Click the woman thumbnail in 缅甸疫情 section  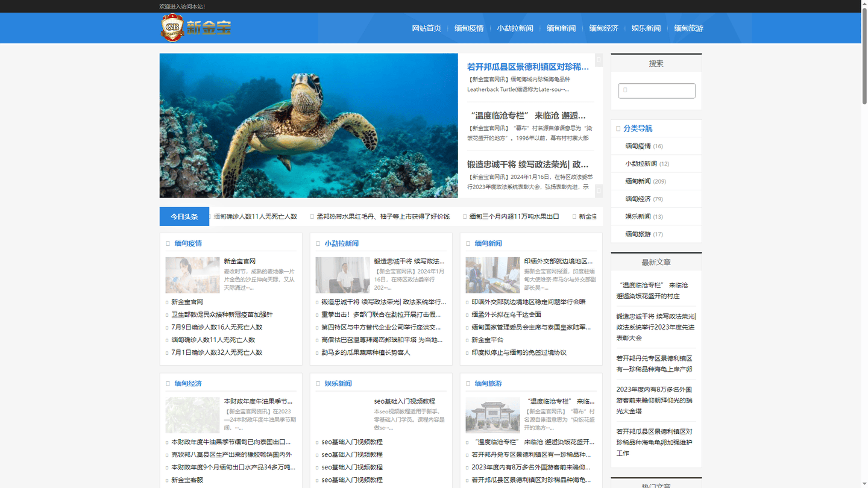(x=192, y=275)
